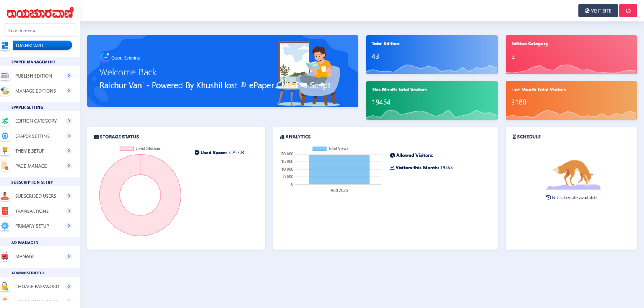This screenshot has width=644, height=308.
Task: Click the Epaper Setting gear icon
Action: click(x=5, y=136)
